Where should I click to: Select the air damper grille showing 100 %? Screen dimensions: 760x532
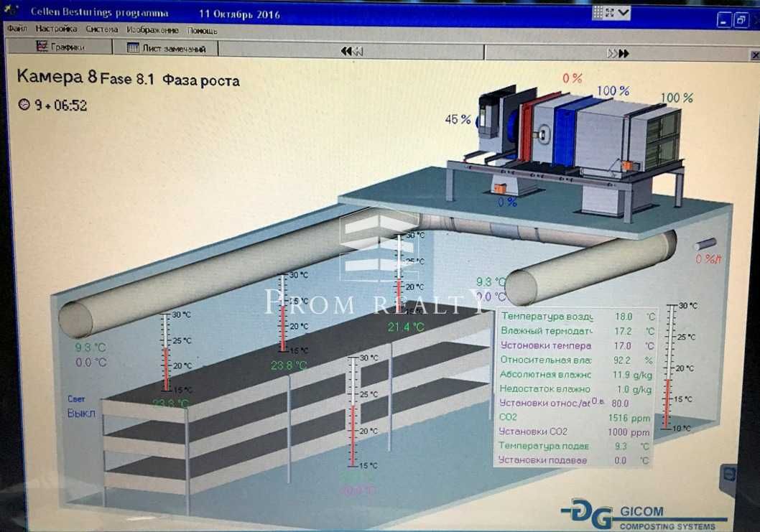coord(663,136)
